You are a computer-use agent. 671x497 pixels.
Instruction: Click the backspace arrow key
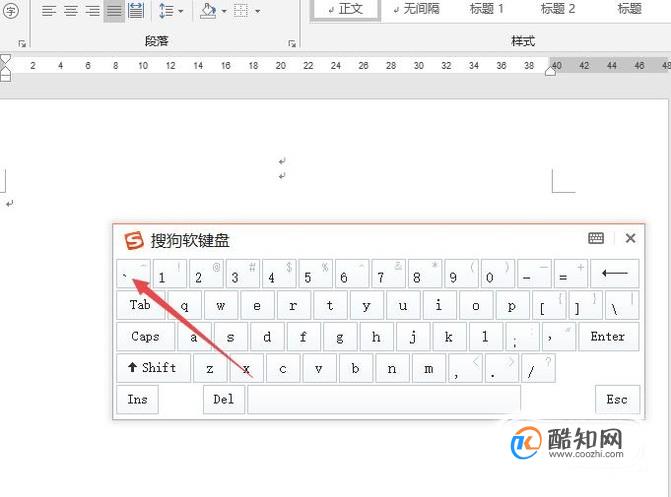(x=615, y=273)
